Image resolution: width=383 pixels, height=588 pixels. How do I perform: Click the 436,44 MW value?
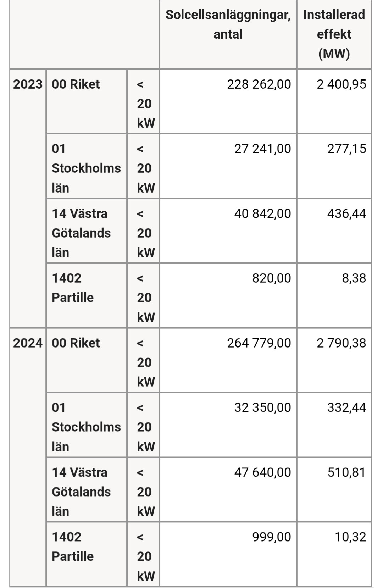346,213
